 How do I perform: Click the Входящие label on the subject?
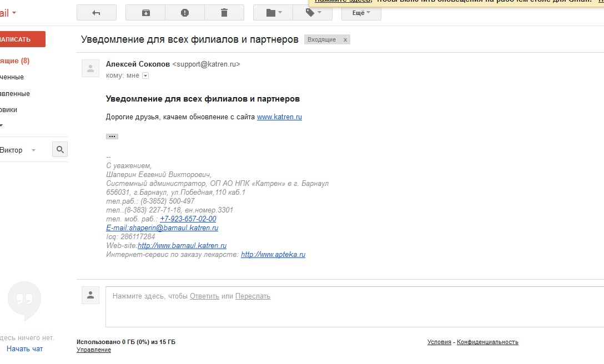(x=321, y=40)
